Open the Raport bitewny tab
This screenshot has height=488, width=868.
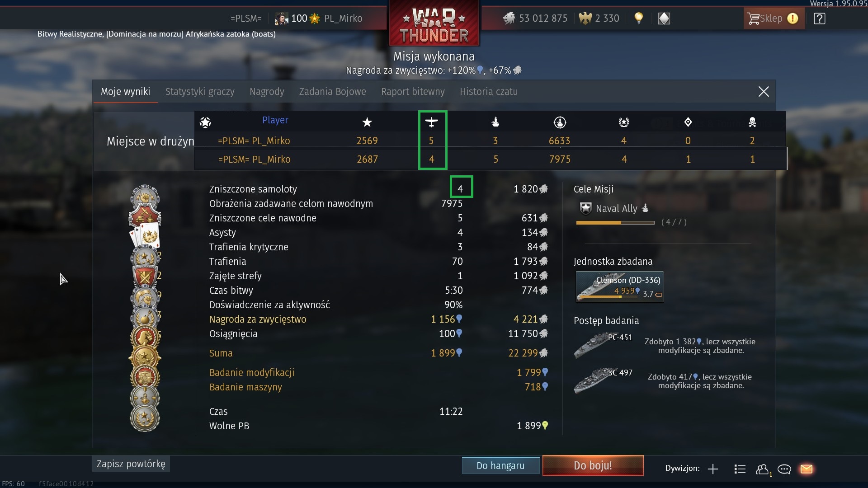pyautogui.click(x=413, y=92)
